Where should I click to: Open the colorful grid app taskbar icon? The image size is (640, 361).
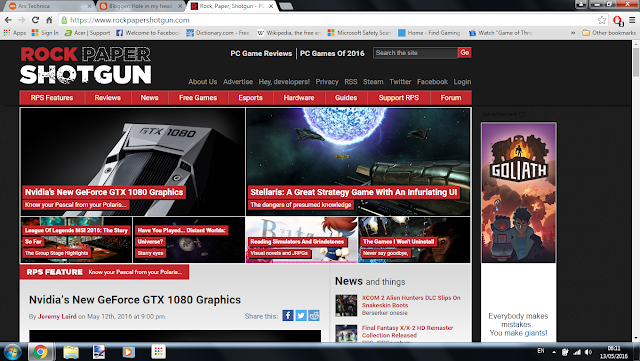(x=158, y=352)
